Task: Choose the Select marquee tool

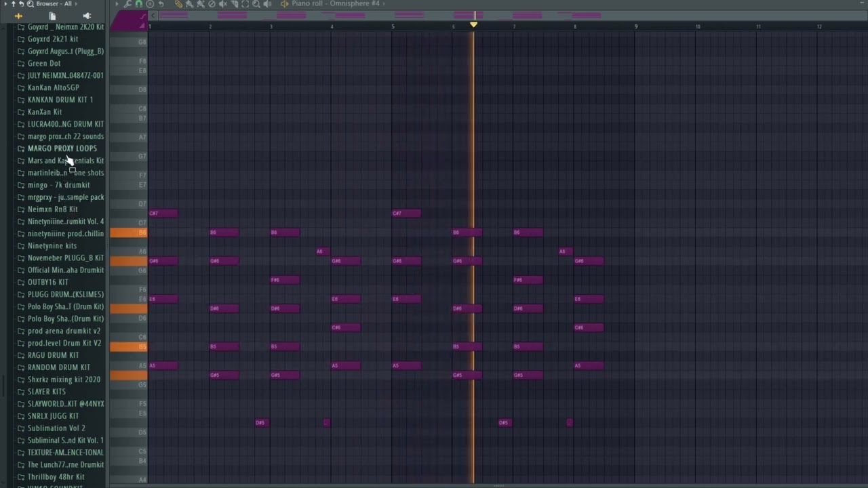Action: coord(245,4)
